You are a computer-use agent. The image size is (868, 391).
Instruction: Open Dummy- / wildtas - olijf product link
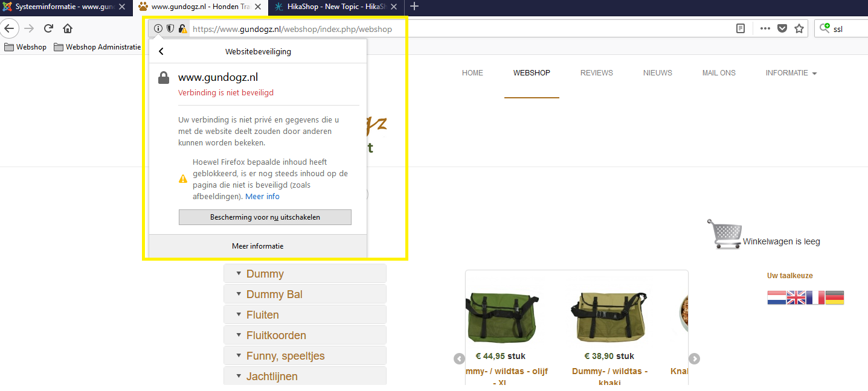tap(506, 377)
